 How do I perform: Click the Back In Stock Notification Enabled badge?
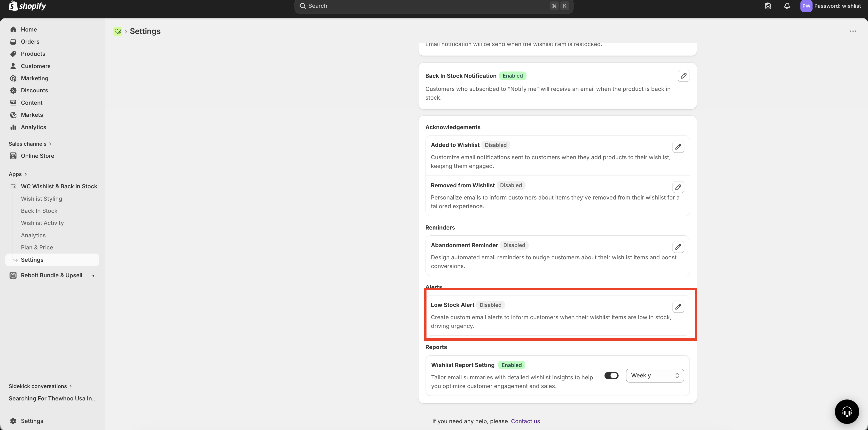(512, 76)
